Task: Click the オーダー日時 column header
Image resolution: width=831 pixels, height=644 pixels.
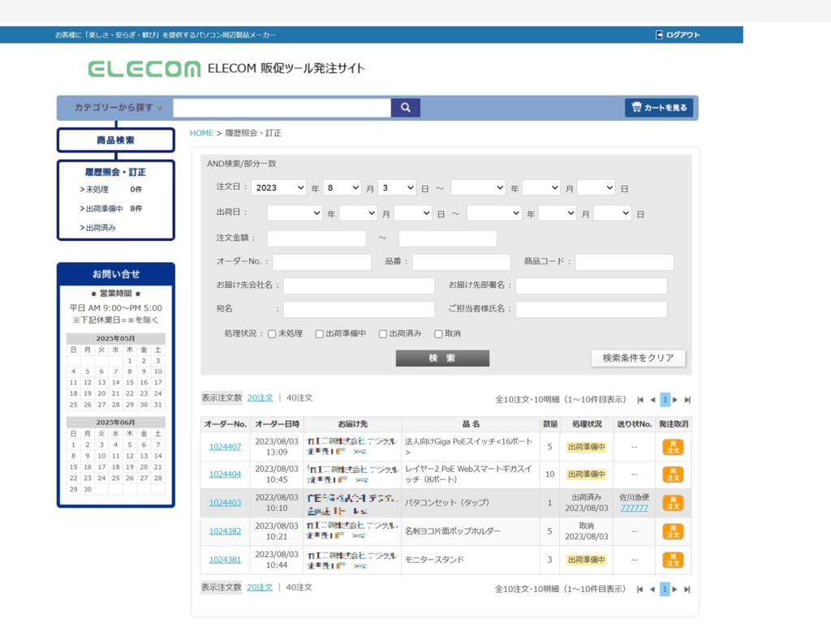Action: [x=278, y=424]
